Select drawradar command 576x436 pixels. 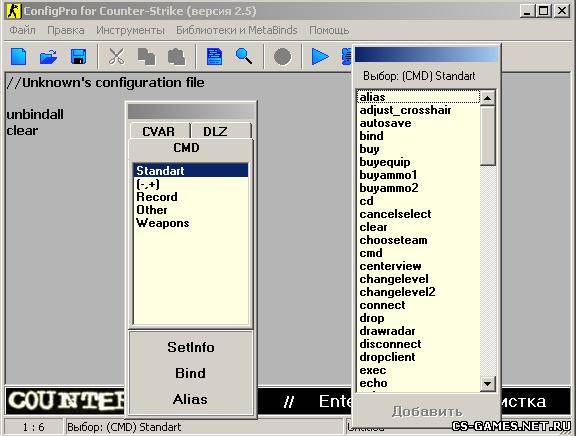click(x=418, y=331)
